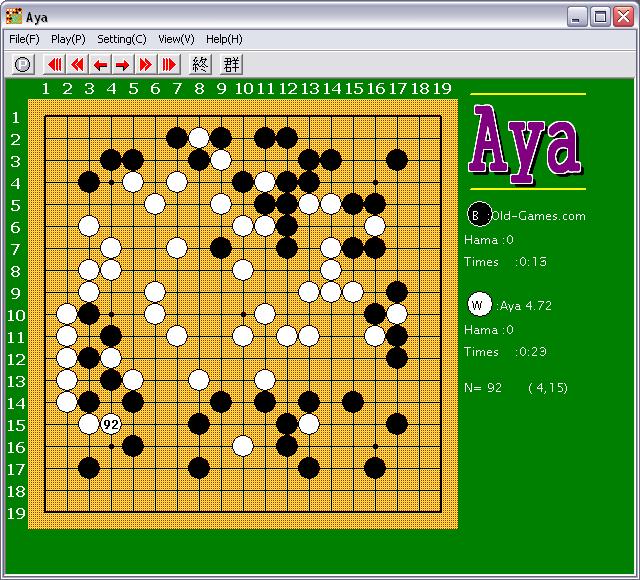This screenshot has width=640, height=580.
Task: Click the Hama :0 text under Old-Games.com
Action: (489, 240)
